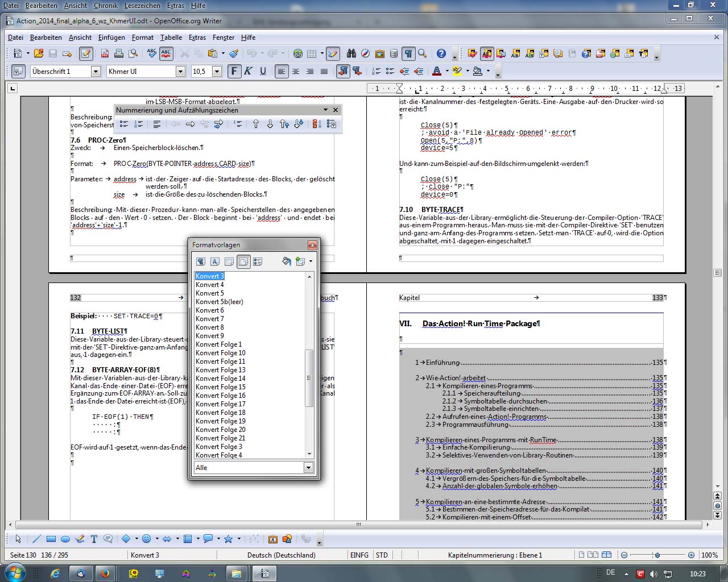Show paragraph styles in Formatvorlagen

(x=201, y=261)
